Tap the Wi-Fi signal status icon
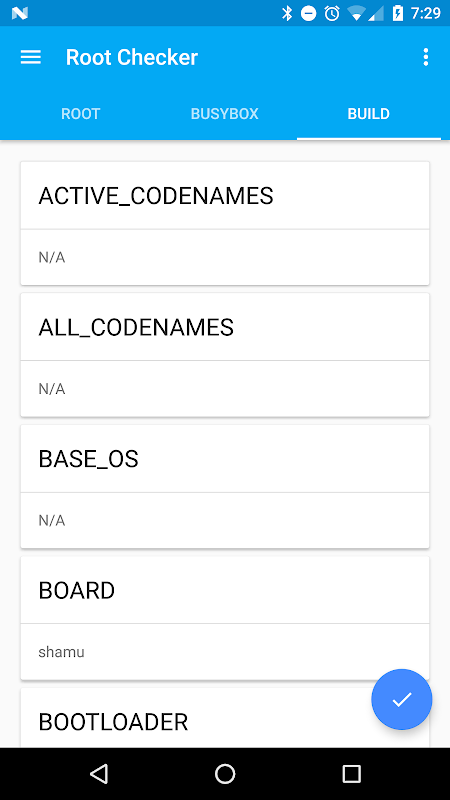The width and height of the screenshot is (450, 800). (x=356, y=14)
